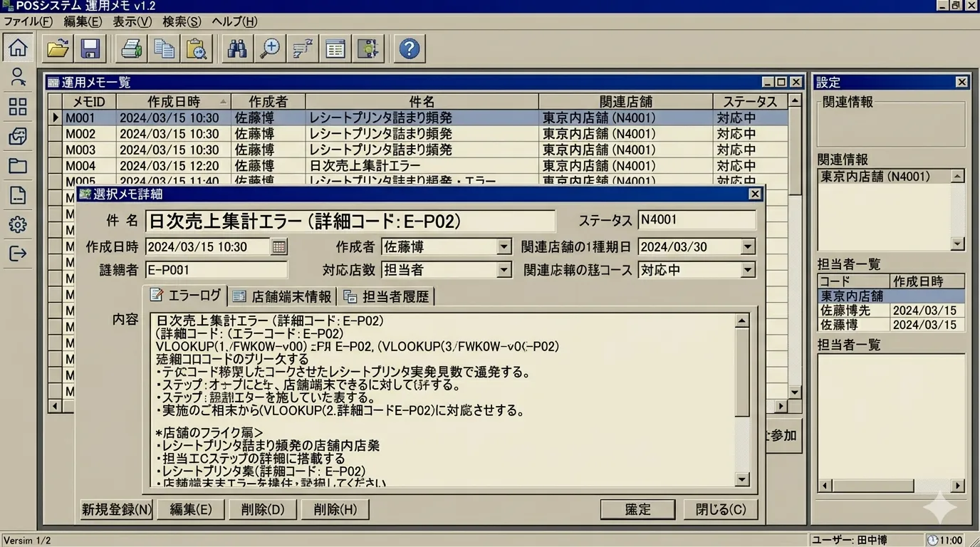The image size is (980, 547).
Task: Click the 作成日時 field in the details dialog
Action: click(208, 247)
